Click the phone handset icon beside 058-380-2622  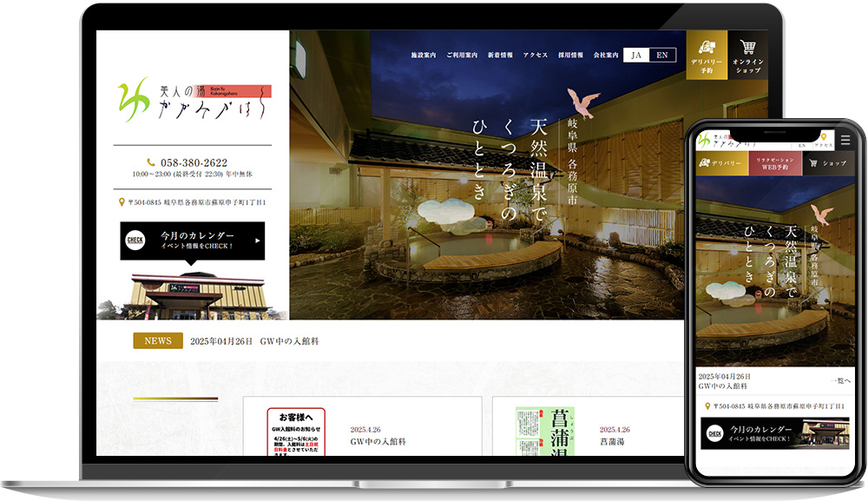pos(150,162)
